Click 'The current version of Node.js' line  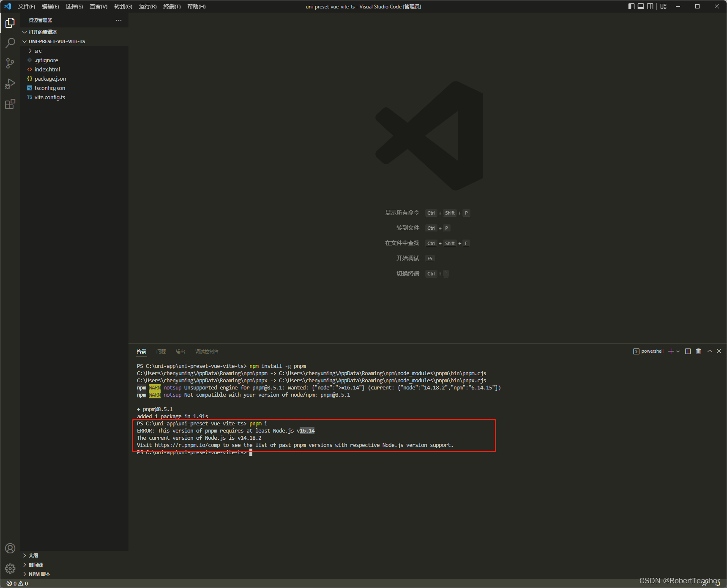coord(199,438)
